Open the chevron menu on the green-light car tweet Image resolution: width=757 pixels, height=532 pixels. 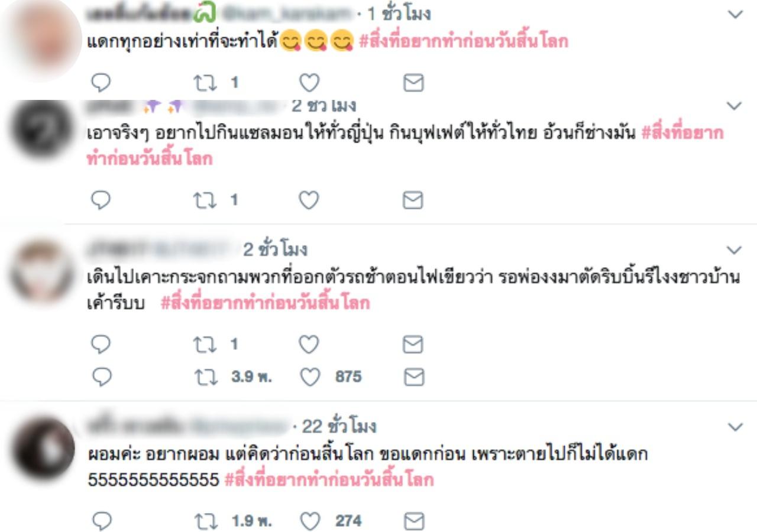[x=734, y=250]
